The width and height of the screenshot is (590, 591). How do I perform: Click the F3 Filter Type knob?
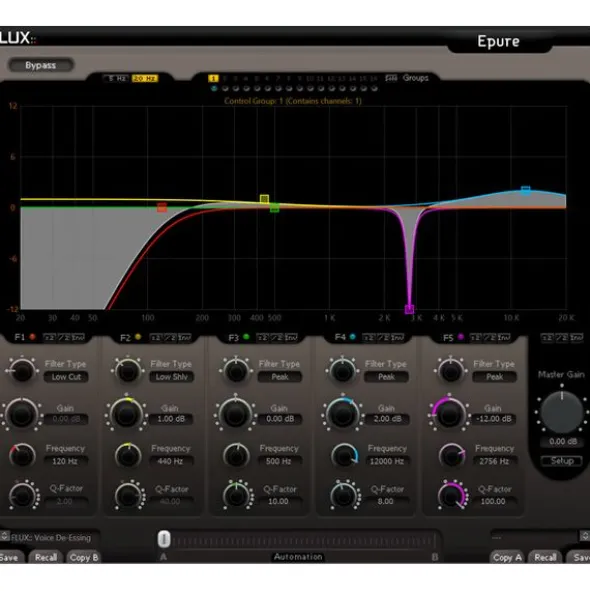[x=236, y=371]
